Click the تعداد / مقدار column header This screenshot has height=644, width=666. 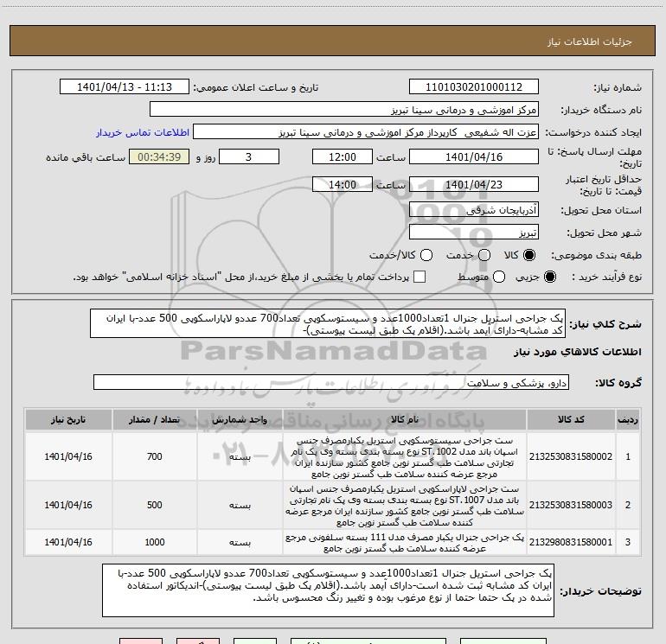click(155, 419)
